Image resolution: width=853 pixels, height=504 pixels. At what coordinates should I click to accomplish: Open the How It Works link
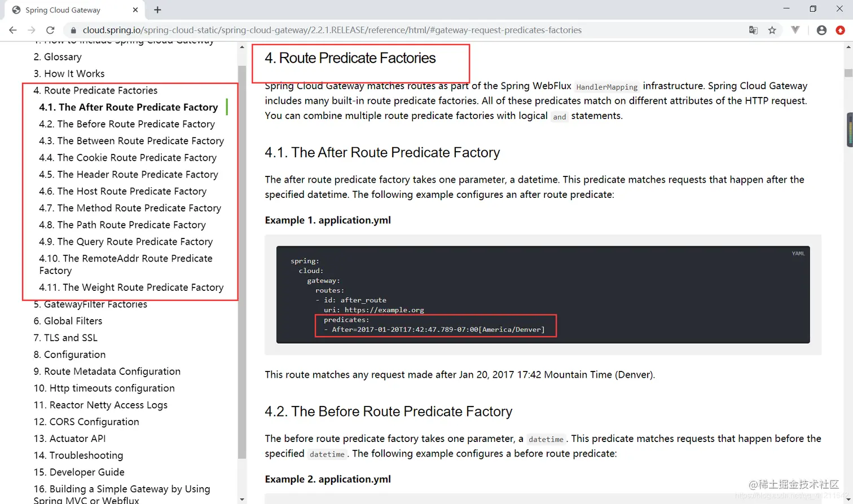(69, 74)
